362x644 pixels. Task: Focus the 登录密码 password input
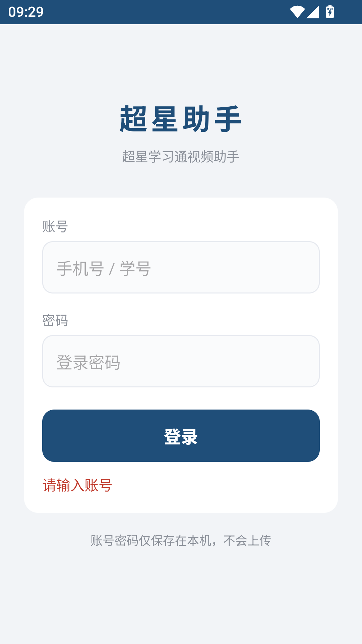[x=181, y=361]
